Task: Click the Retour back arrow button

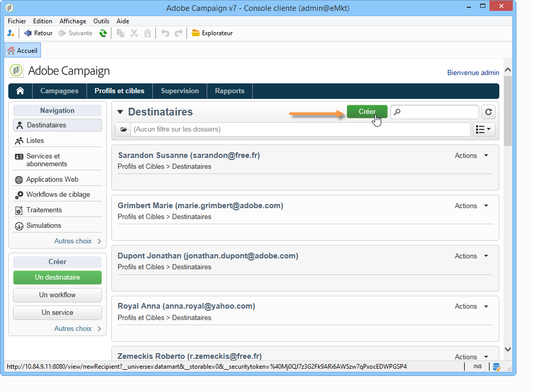Action: coord(38,33)
